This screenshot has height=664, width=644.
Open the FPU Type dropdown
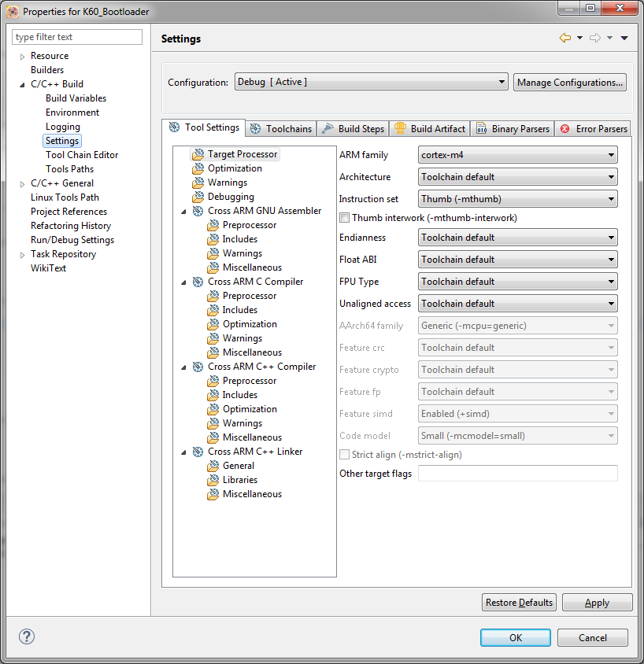(x=518, y=282)
